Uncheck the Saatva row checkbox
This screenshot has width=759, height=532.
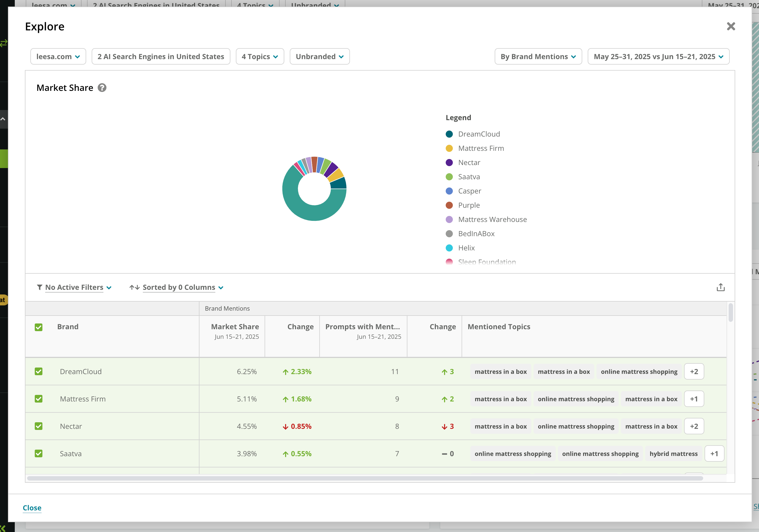click(x=39, y=453)
